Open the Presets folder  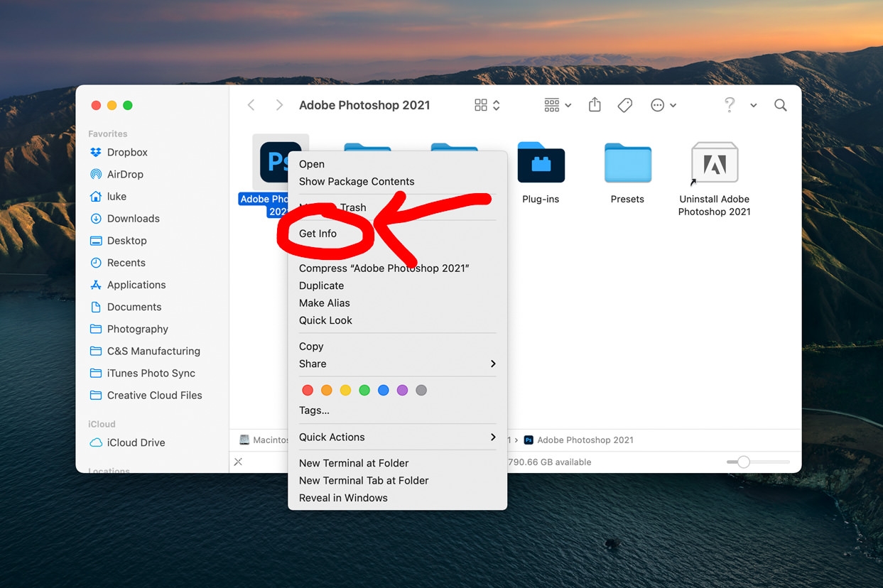point(627,162)
